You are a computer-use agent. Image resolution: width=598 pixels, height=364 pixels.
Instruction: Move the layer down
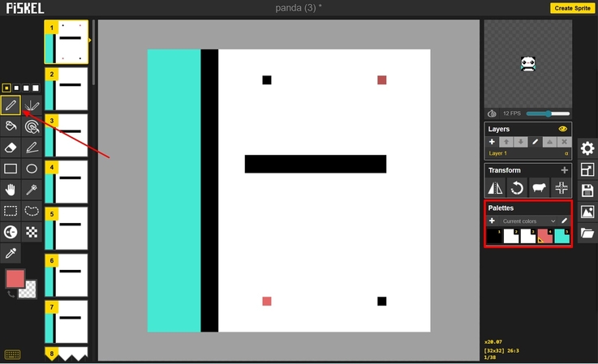521,142
